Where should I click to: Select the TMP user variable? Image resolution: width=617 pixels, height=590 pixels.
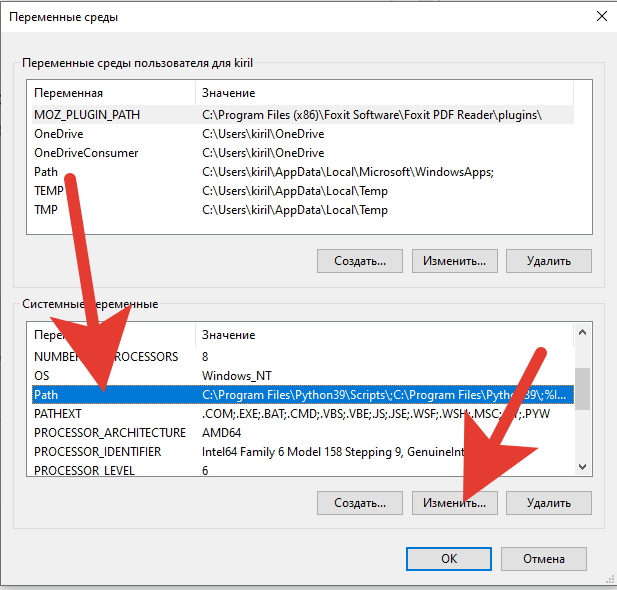(x=48, y=210)
